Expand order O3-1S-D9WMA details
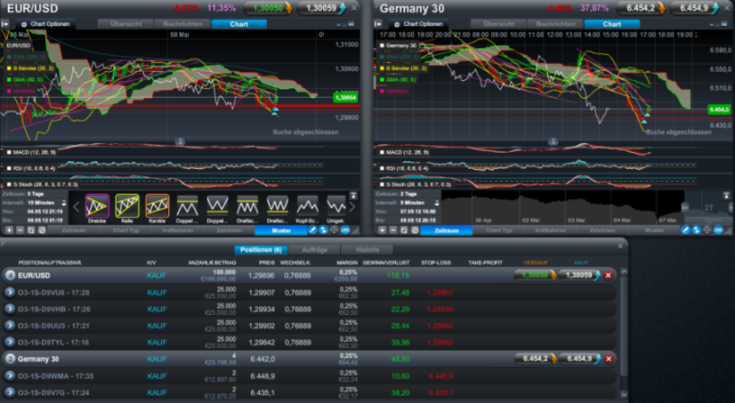This screenshot has width=735, height=403. (10, 376)
